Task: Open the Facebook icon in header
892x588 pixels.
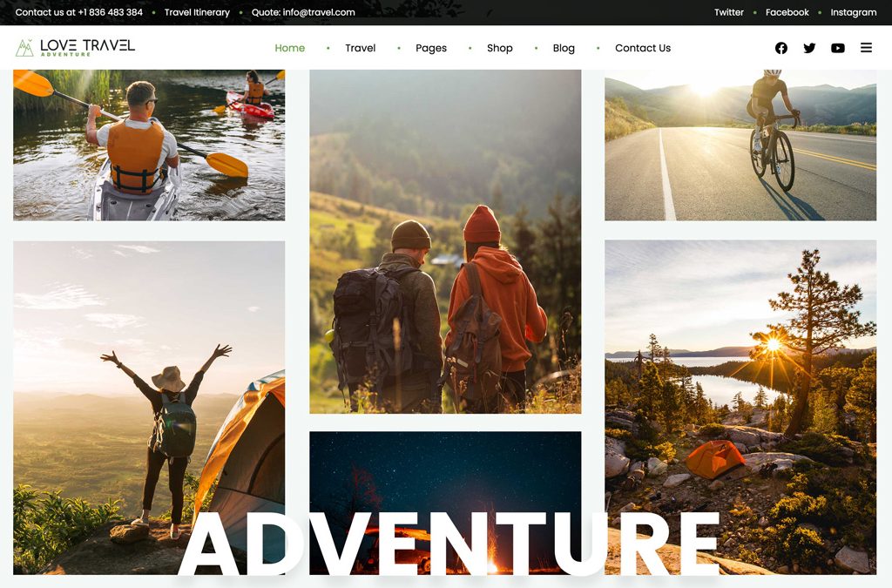Action: pyautogui.click(x=781, y=48)
